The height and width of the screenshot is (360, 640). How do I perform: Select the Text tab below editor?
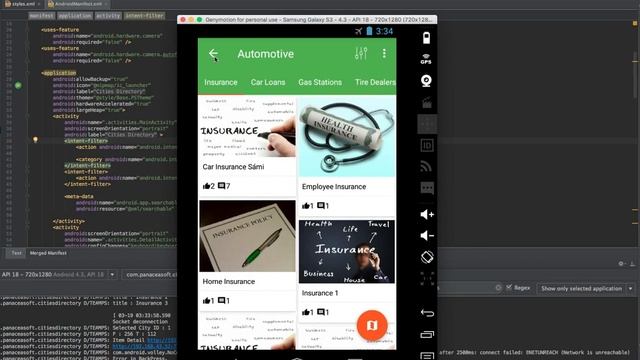tap(16, 253)
